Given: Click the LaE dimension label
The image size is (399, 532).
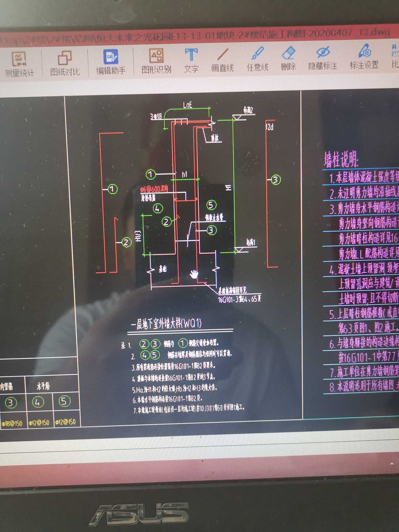Looking at the screenshot, I should 188,105.
